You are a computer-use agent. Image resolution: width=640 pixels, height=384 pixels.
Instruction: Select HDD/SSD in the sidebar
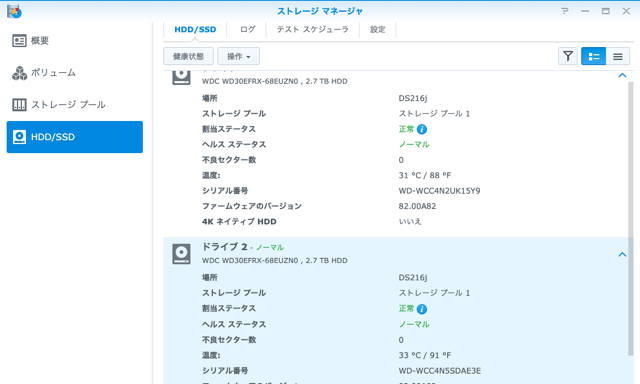point(75,137)
